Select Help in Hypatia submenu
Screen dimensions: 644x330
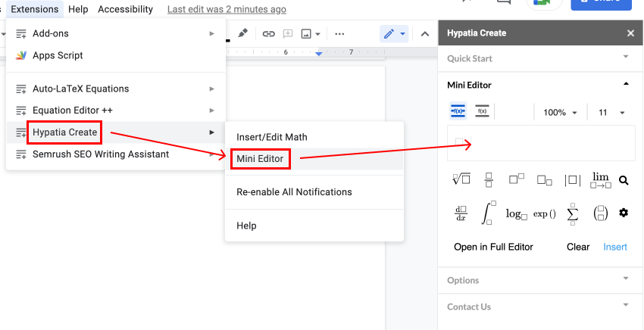pos(314,226)
